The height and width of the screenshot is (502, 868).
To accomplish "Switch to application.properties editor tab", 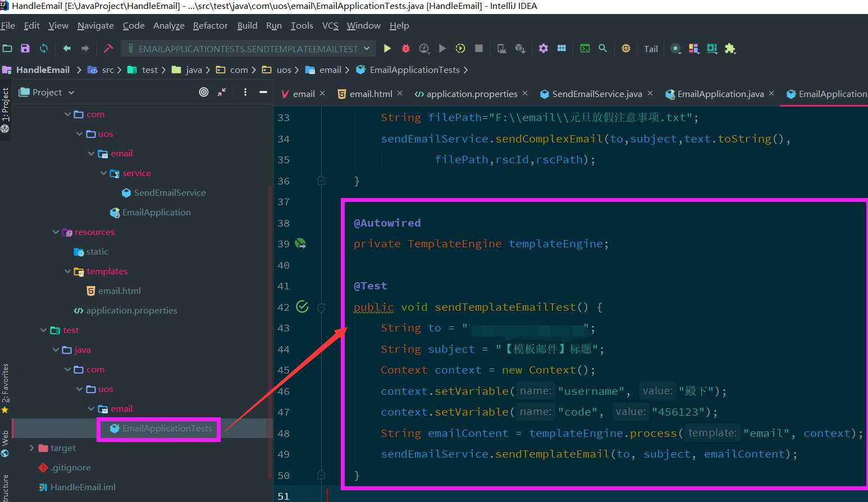I will (466, 94).
